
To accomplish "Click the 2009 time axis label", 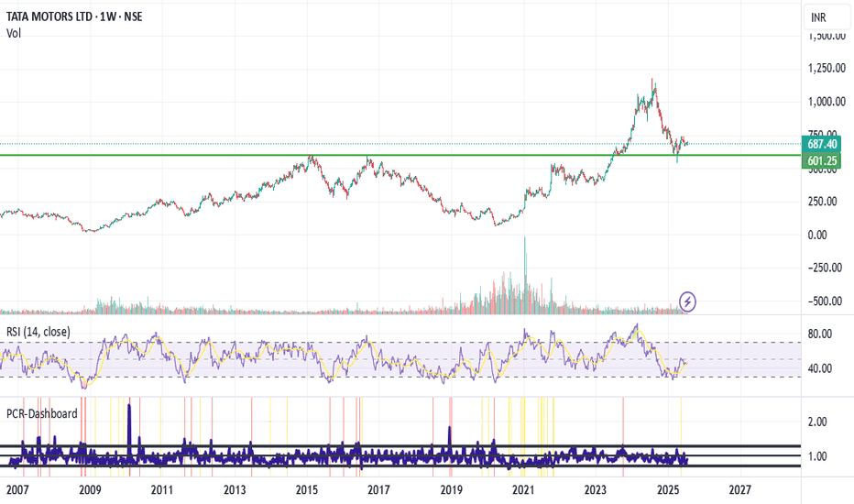I will click(x=90, y=490).
